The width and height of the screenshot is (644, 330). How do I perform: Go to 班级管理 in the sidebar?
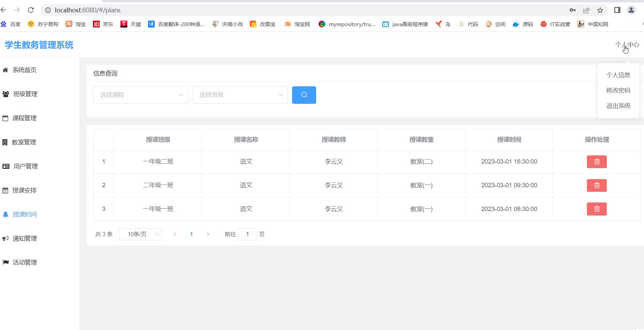click(x=25, y=94)
